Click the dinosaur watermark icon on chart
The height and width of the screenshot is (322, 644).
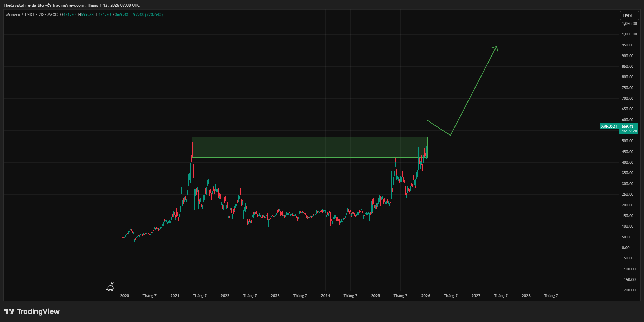(x=111, y=287)
